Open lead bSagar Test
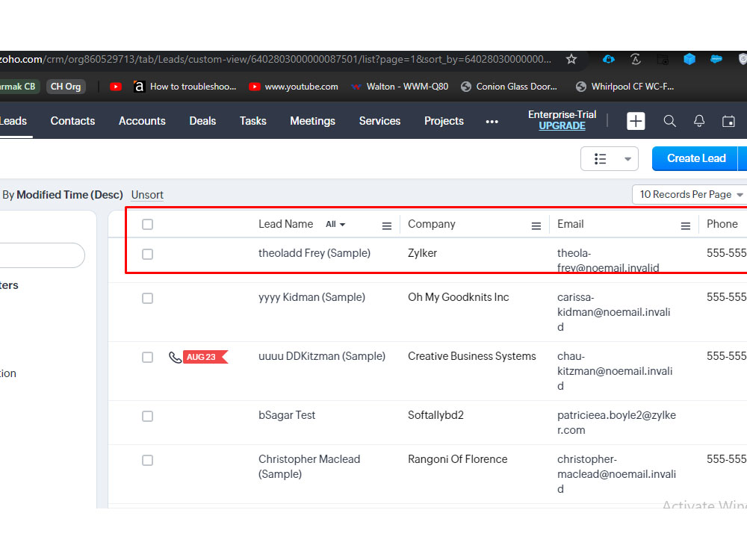The width and height of the screenshot is (747, 560). coord(287,415)
